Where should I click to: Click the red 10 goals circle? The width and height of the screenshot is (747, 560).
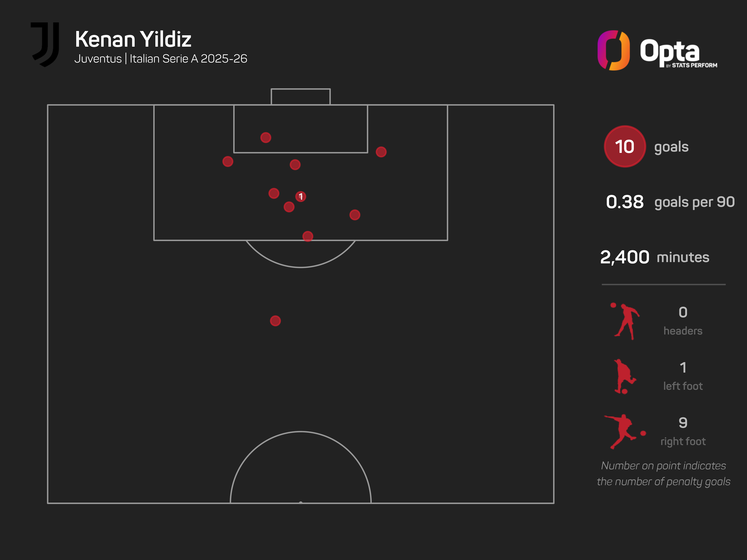[625, 147]
